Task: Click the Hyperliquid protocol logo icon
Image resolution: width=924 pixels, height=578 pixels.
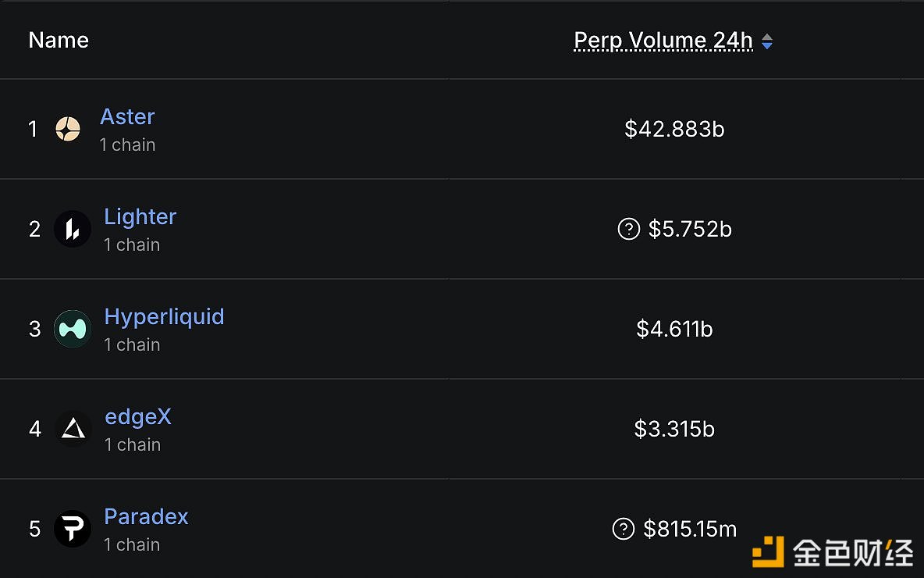Action: point(73,329)
